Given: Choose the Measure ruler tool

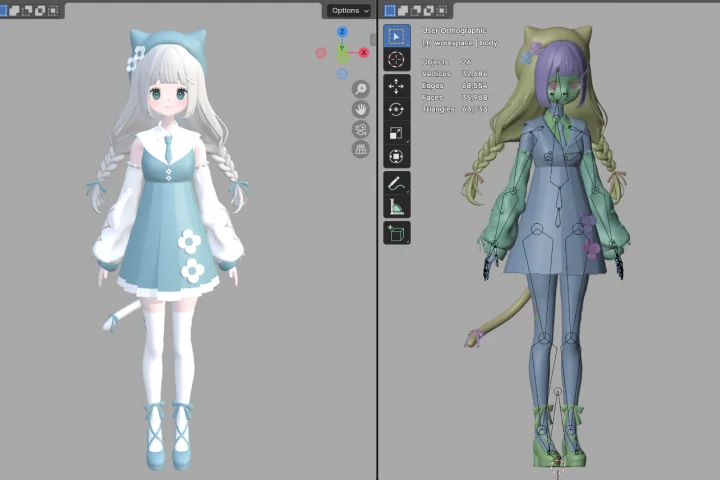Looking at the screenshot, I should pyautogui.click(x=396, y=207).
